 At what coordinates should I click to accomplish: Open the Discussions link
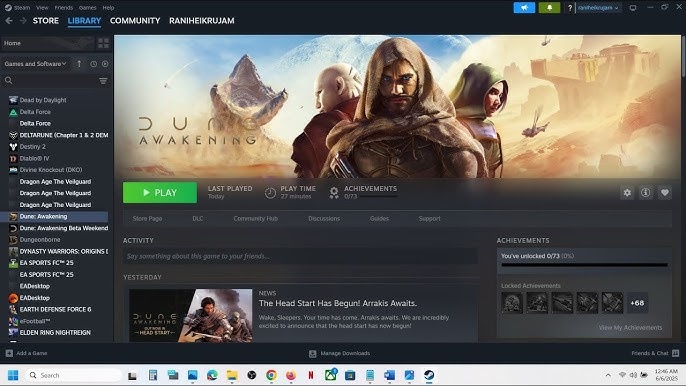coord(324,218)
